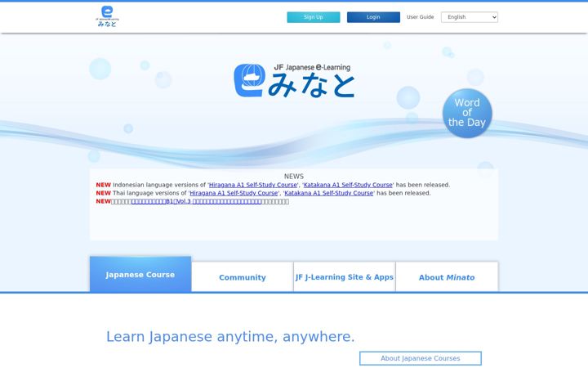Open the JF J-Learning Site & Apps tab
Image resolution: width=588 pixels, height=368 pixels.
(345, 277)
